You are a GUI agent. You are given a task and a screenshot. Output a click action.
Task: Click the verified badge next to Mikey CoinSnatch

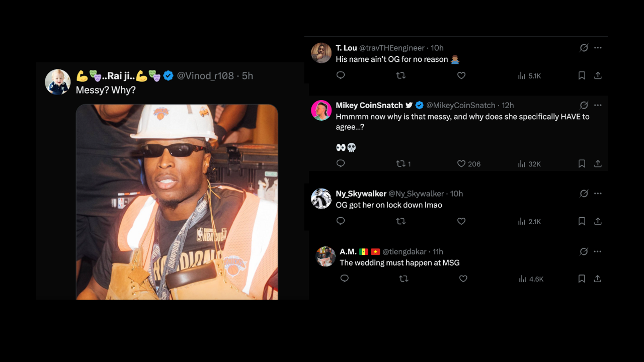click(x=419, y=105)
